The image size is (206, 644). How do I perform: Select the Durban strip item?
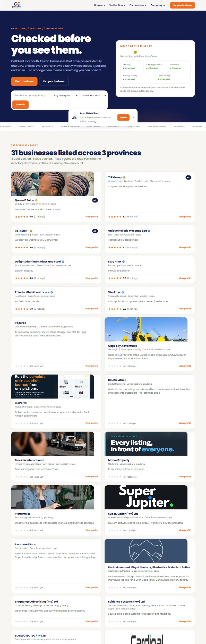pos(197,126)
